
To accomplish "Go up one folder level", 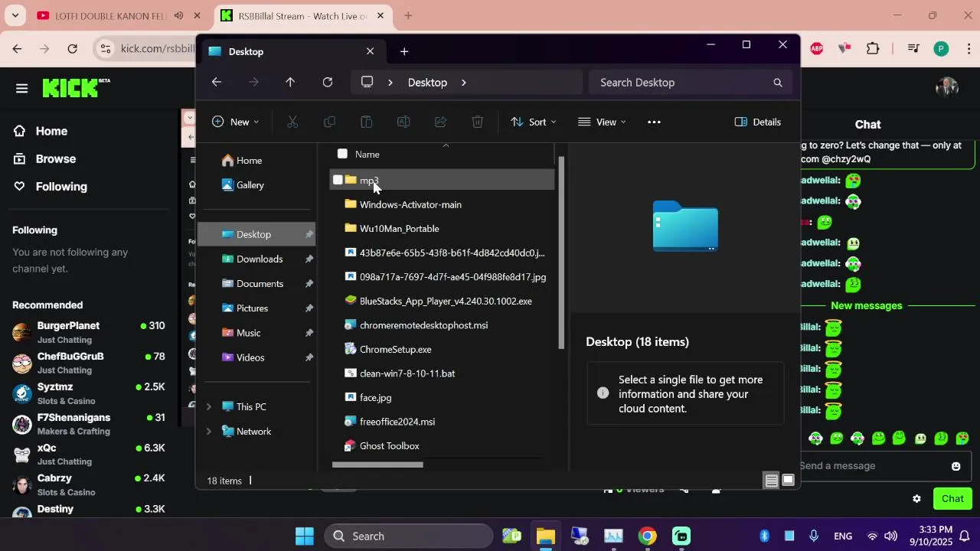I will coord(290,83).
